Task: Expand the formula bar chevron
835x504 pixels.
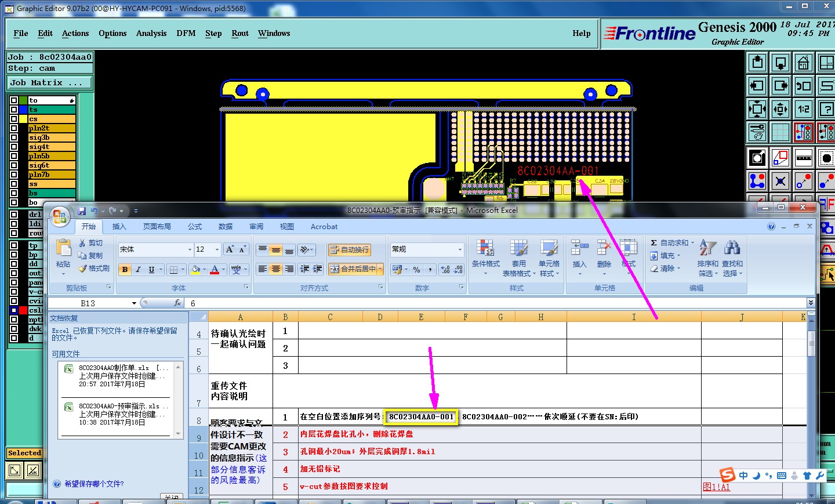Action: tap(811, 303)
